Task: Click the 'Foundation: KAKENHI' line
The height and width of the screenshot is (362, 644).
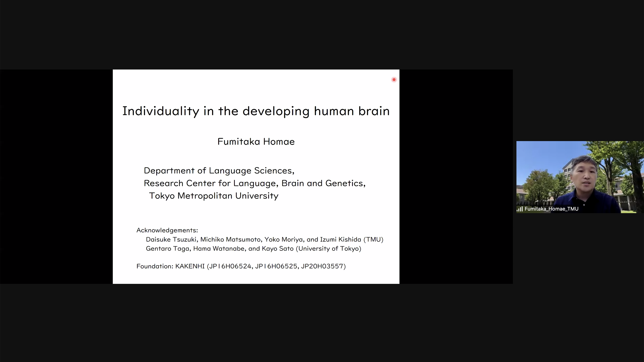Action: (x=241, y=266)
